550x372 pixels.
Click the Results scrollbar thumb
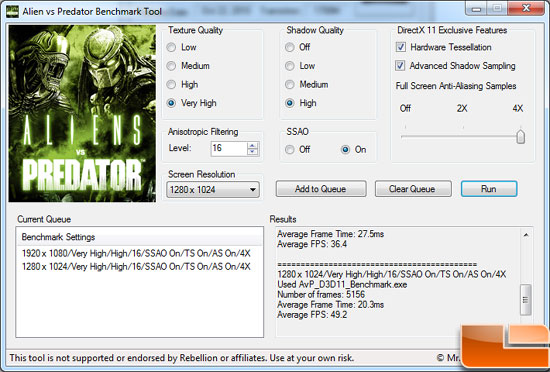click(526, 300)
